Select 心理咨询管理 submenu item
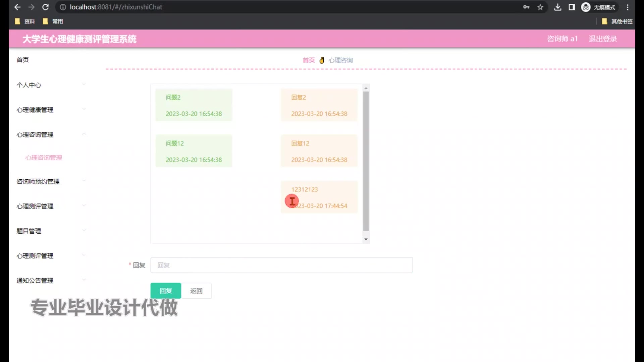644x362 pixels. (x=44, y=158)
